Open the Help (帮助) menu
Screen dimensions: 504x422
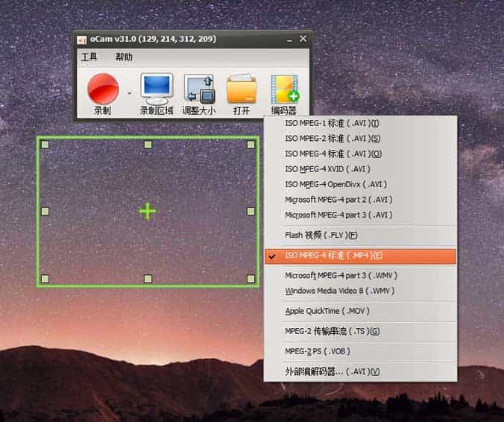click(x=124, y=57)
